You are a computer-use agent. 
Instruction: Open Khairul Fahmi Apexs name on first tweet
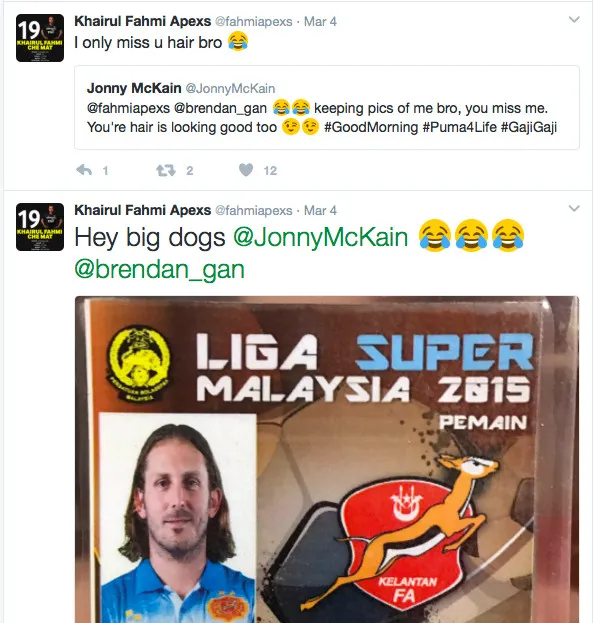143,21
